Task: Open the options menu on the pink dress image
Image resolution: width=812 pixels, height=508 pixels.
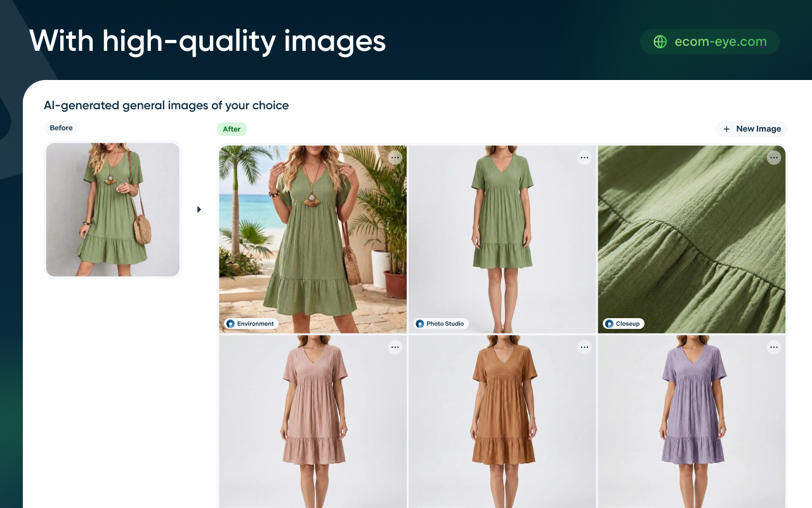Action: click(395, 347)
